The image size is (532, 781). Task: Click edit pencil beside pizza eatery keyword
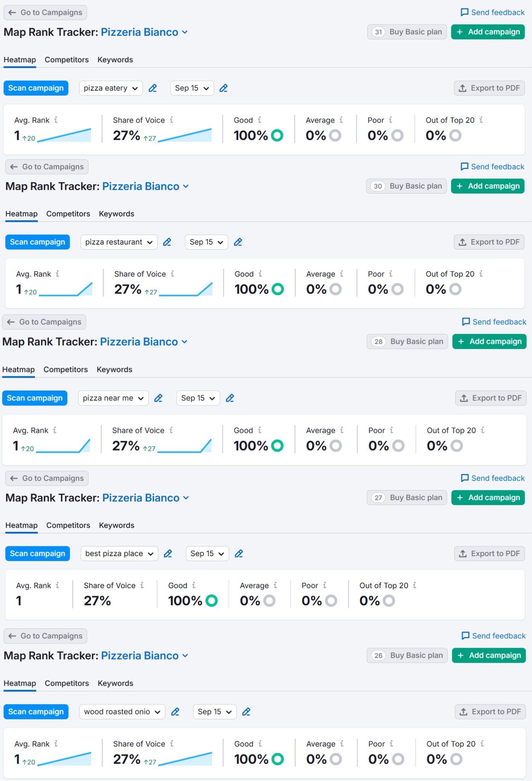[x=153, y=88]
